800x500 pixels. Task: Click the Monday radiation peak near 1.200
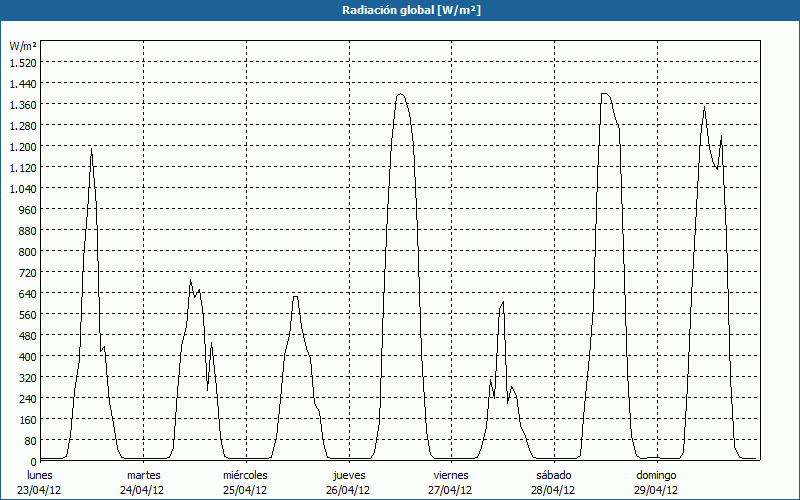91,149
